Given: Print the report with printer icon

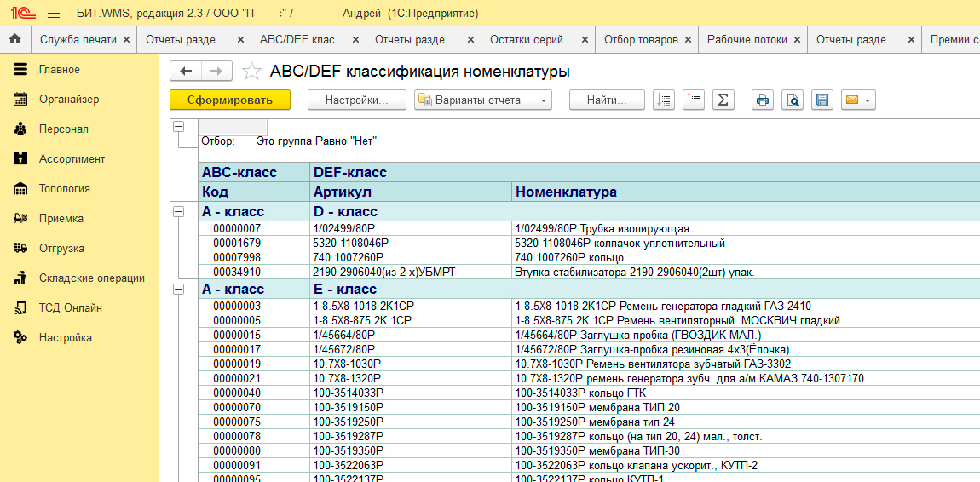Looking at the screenshot, I should click(x=762, y=100).
